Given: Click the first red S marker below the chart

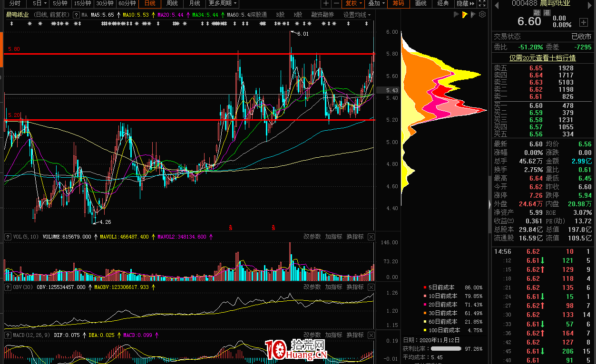Looking at the screenshot, I should [x=231, y=228].
